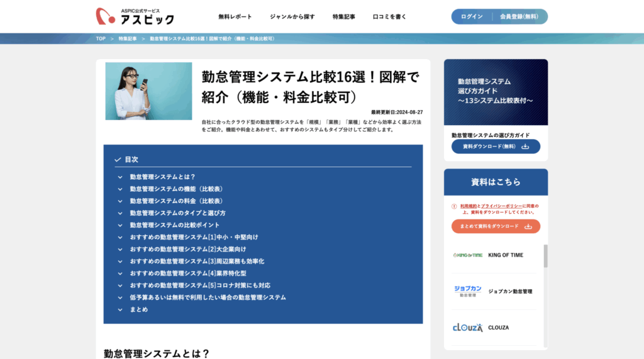This screenshot has width=644, height=359.
Task: Click 会員登録(無料) button
Action: tap(519, 16)
